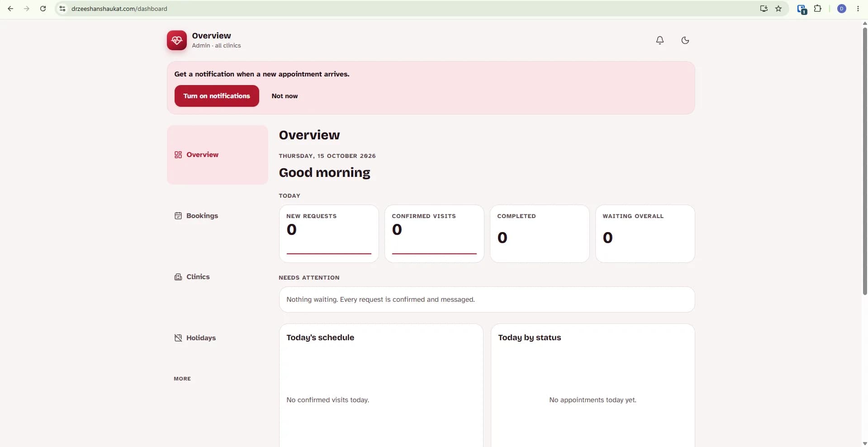
Task: Open the Chrome profile avatar
Action: [842, 9]
